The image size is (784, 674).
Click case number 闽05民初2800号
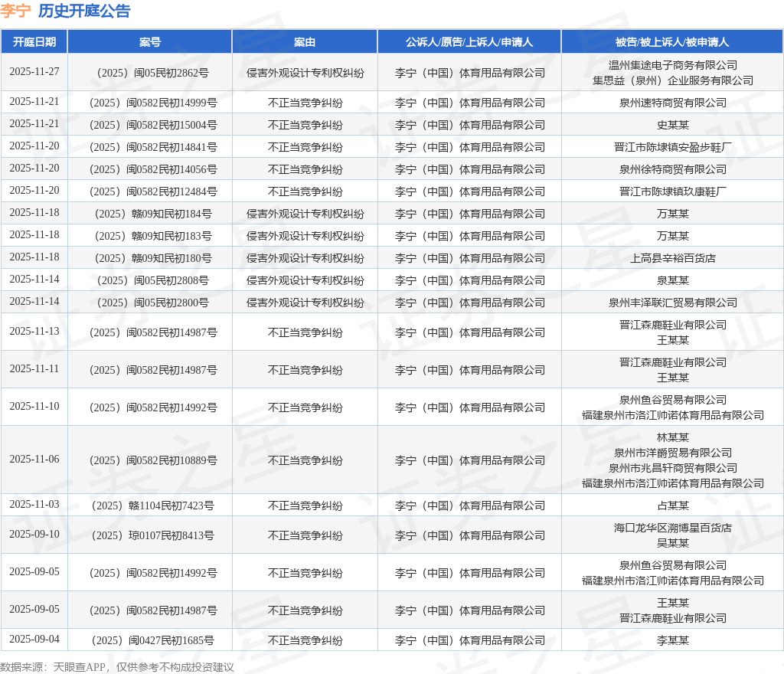click(x=152, y=303)
